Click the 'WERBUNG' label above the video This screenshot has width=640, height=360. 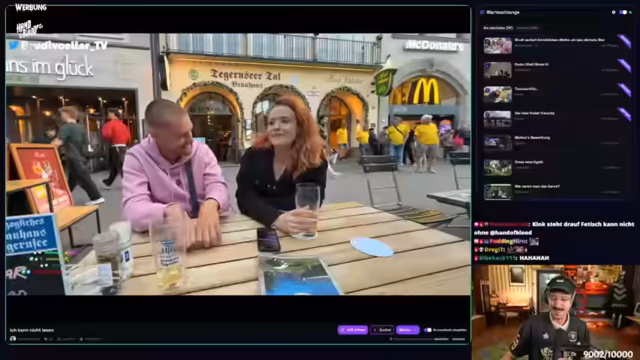tap(31, 7)
